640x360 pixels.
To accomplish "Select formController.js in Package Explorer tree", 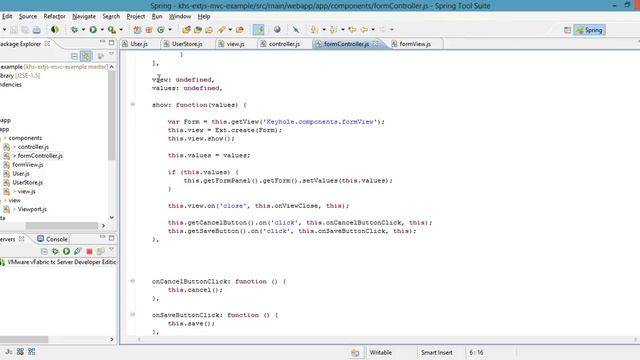I will (x=40, y=156).
